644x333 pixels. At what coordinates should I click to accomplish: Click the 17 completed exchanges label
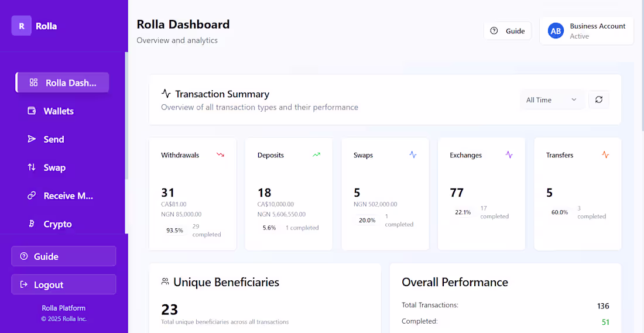click(x=495, y=212)
